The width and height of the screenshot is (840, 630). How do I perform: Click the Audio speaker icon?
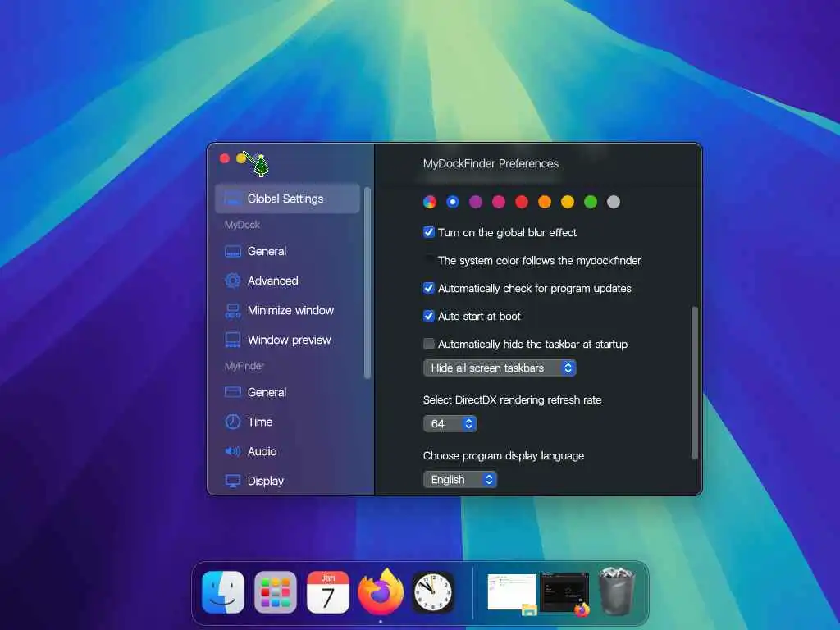[233, 451]
